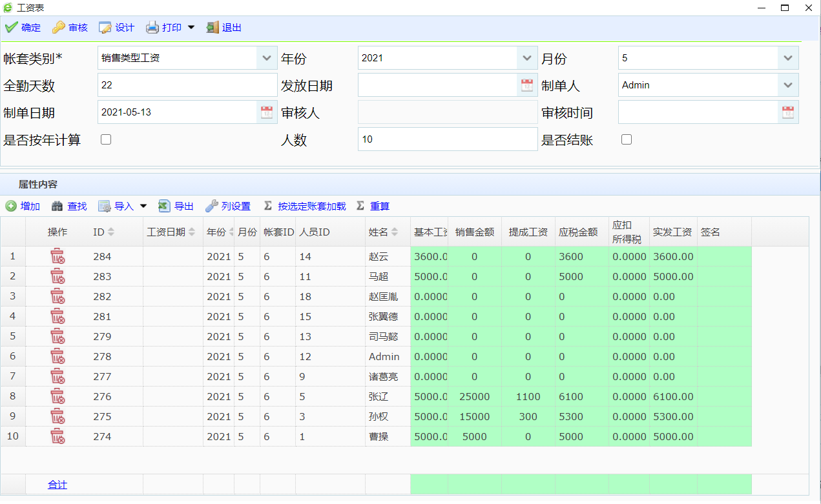This screenshot has height=504, width=821.
Task: Expand 年份 dropdown
Action: click(x=527, y=58)
